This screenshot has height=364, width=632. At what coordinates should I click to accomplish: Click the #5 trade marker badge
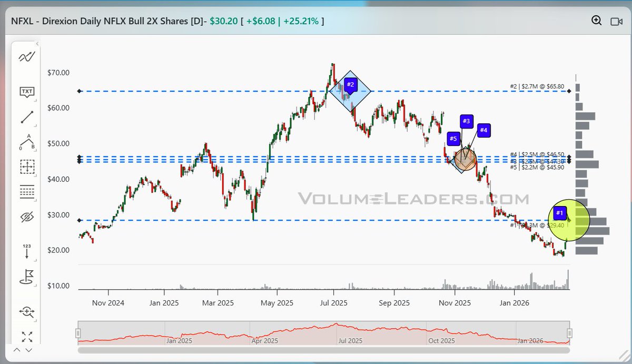coord(453,139)
